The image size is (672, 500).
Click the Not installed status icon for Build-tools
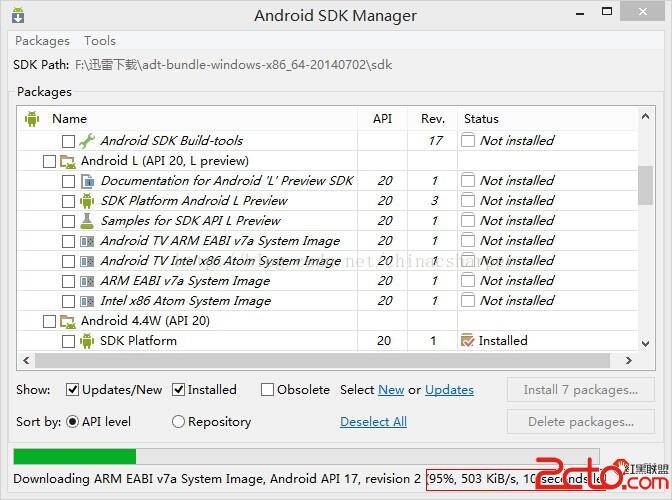tap(468, 141)
